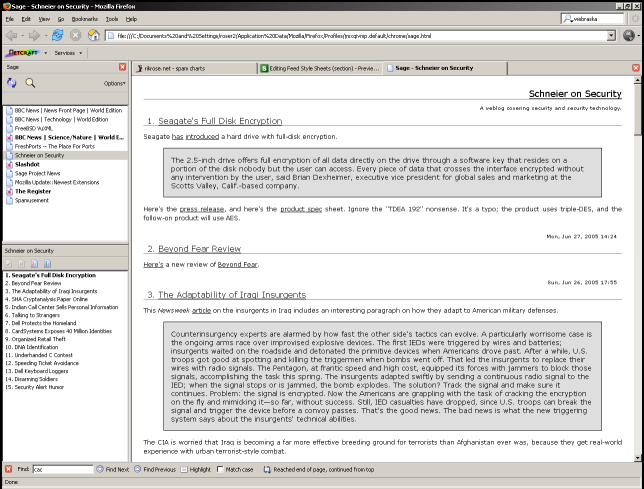Click the greyed mark-as-read item toolbar icon
Viewport: 644px width, 489px height.
[9, 264]
